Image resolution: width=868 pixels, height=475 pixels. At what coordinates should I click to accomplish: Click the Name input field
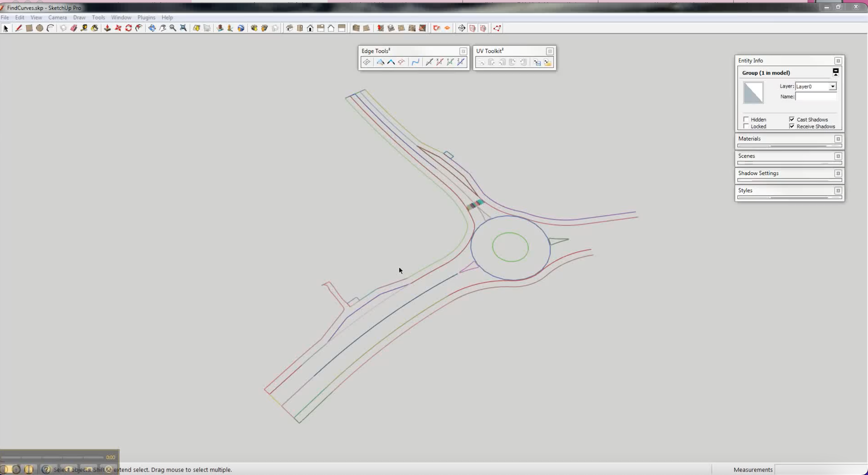point(816,97)
